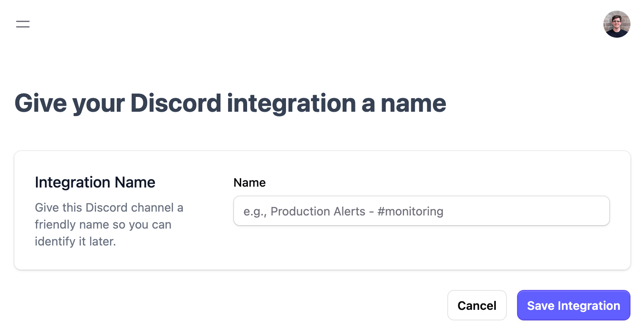This screenshot has width=644, height=331.
Task: Focus the 'Production Alerts - #monitoring' placeholder box
Action: [x=421, y=211]
